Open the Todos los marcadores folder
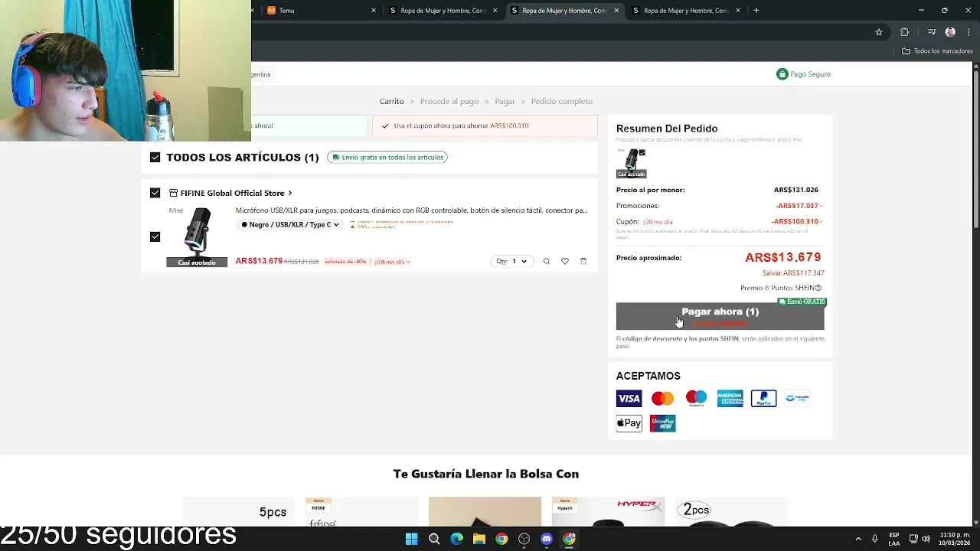980x551 pixels. click(937, 51)
